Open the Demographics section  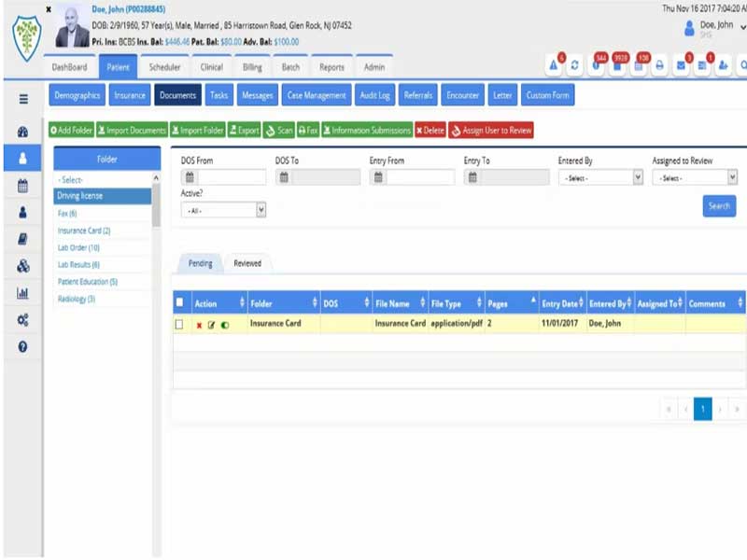coord(78,95)
